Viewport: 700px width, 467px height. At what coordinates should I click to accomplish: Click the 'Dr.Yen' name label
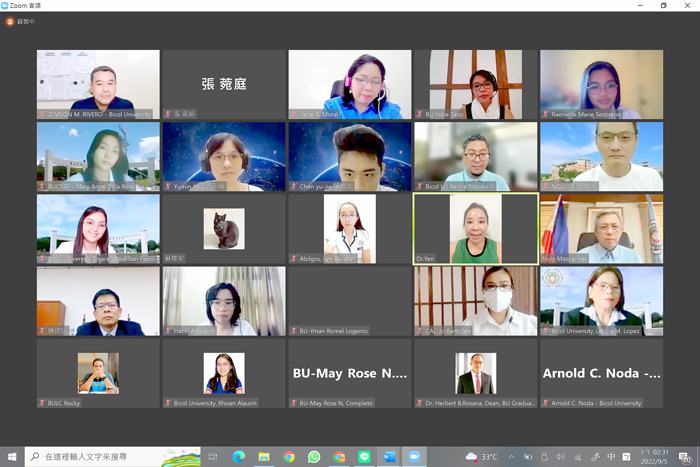(425, 259)
